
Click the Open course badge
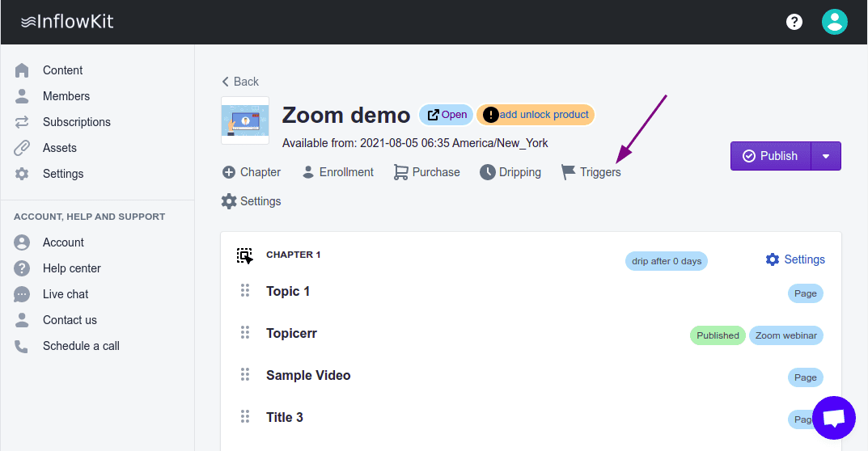pos(447,115)
